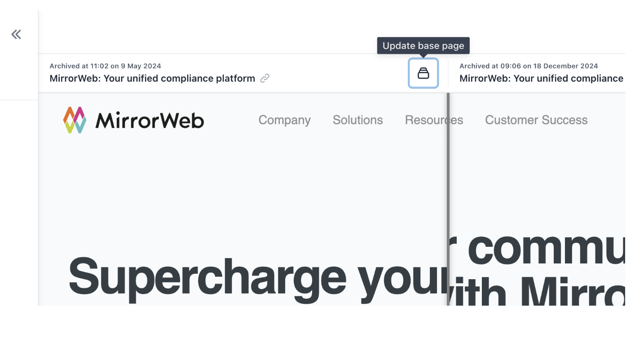
Task: Open the Resources navigation menu
Action: [x=434, y=120]
